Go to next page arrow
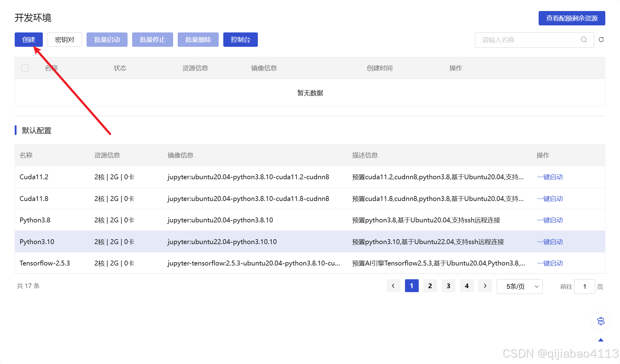620x364 pixels. 485,286
